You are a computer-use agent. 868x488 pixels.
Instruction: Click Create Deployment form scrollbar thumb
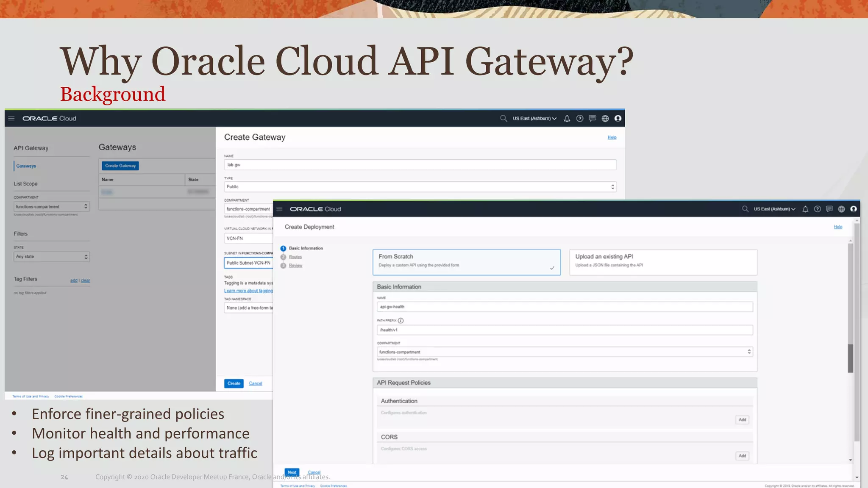pyautogui.click(x=850, y=359)
